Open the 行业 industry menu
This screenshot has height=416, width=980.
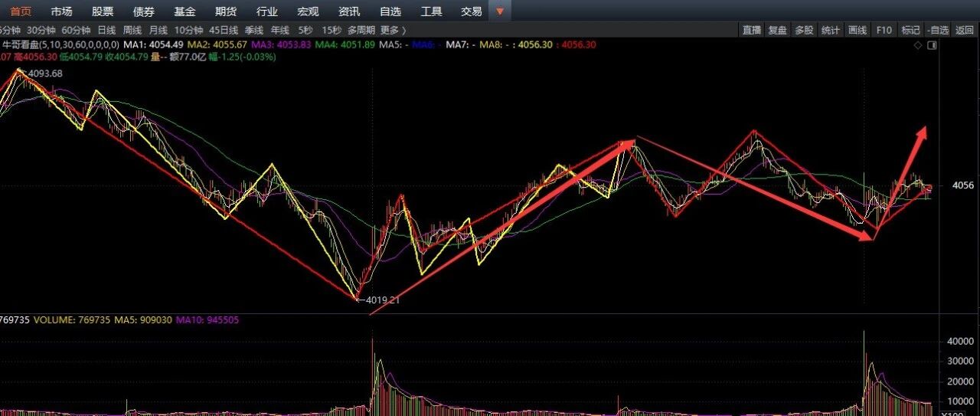[x=267, y=11]
